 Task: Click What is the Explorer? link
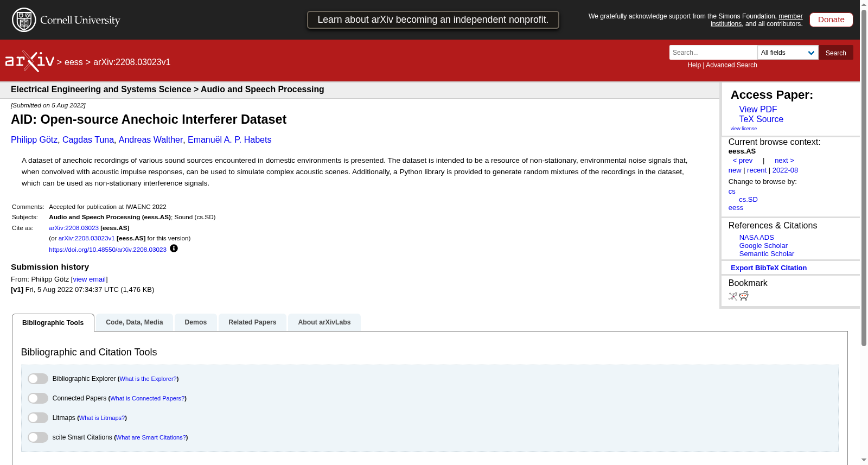(148, 379)
